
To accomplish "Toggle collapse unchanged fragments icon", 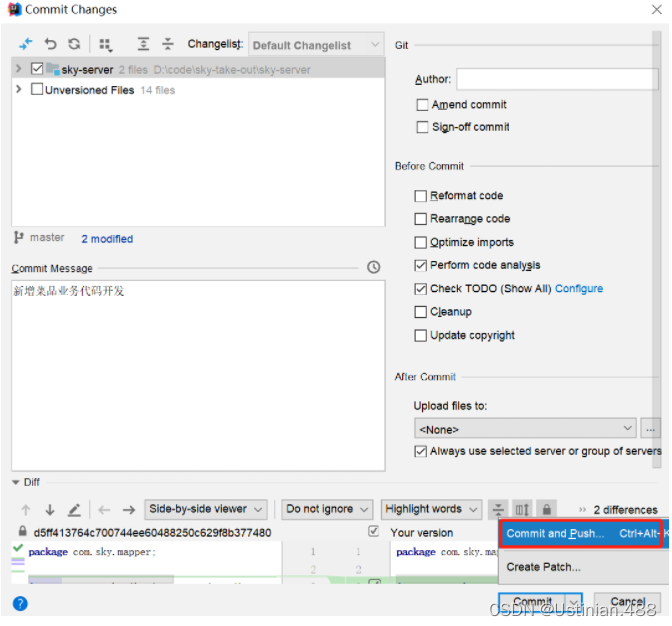I will 498,509.
